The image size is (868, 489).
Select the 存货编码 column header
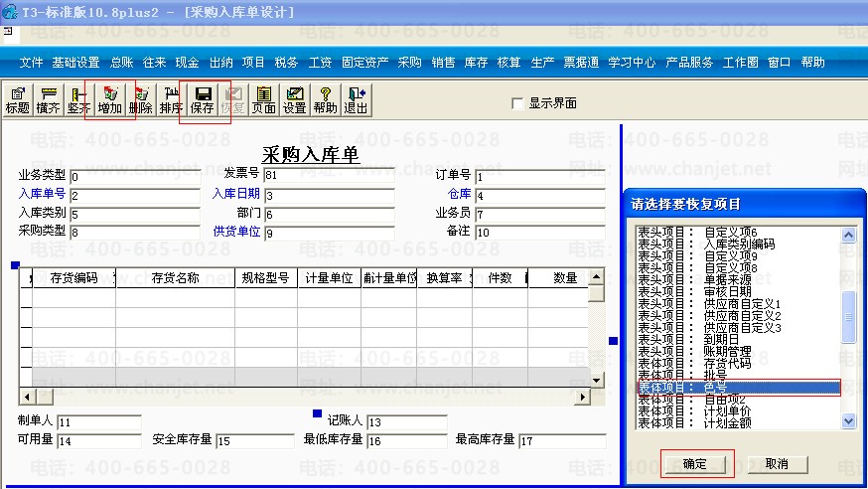[74, 278]
